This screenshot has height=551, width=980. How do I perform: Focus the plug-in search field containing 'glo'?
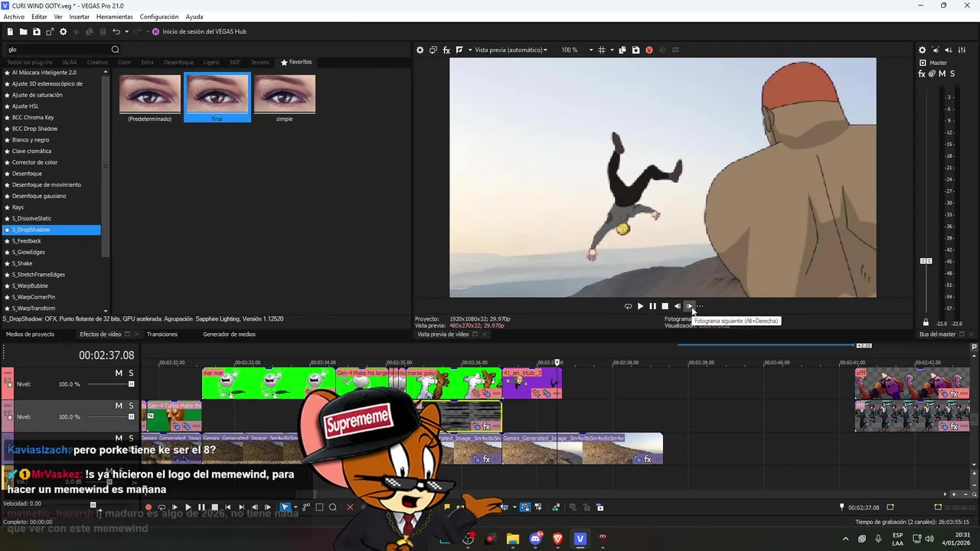pyautogui.click(x=57, y=50)
